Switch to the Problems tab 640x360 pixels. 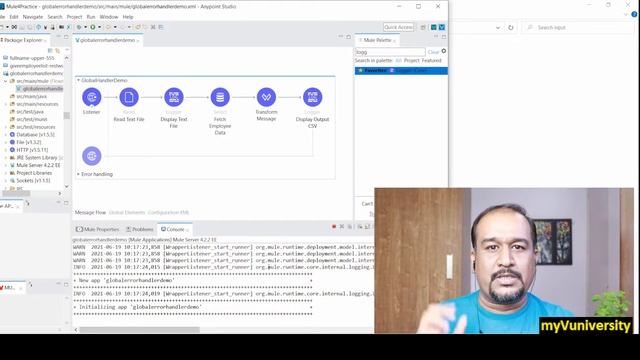click(x=140, y=229)
